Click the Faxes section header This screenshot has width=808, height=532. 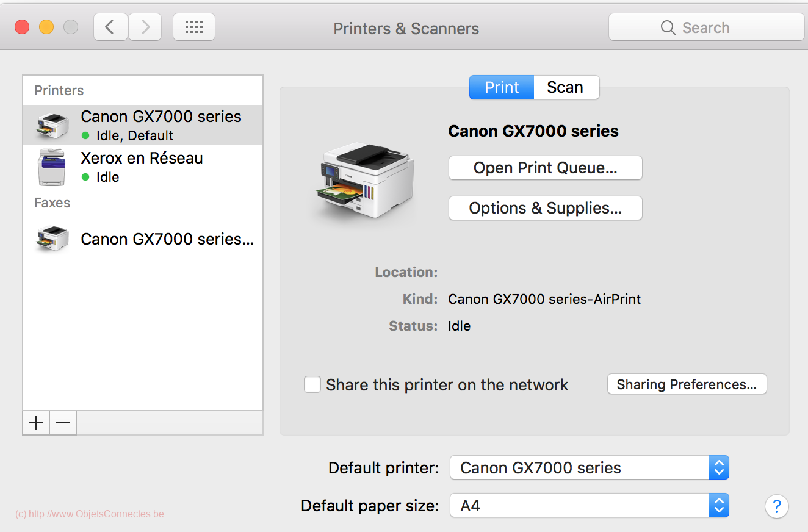(52, 203)
